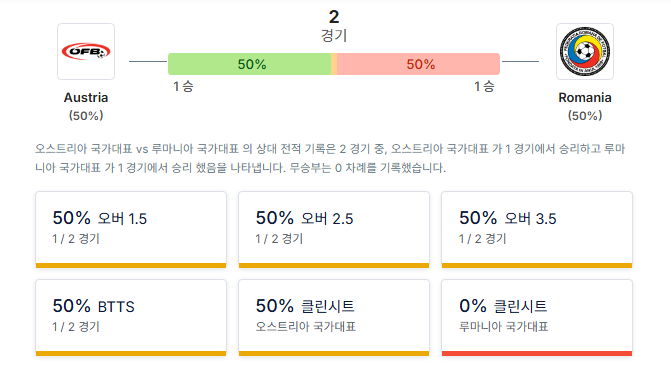
Task: Select the red 50% Romania win bar
Action: point(418,64)
